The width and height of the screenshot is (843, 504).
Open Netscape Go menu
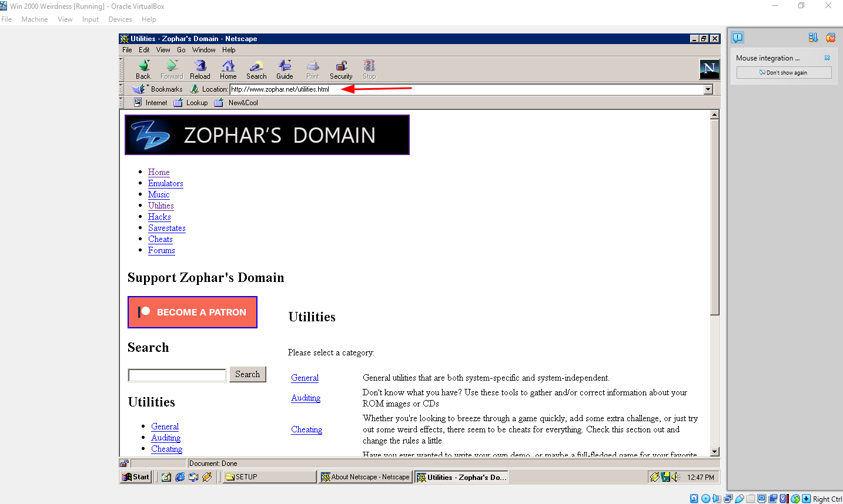181,50
